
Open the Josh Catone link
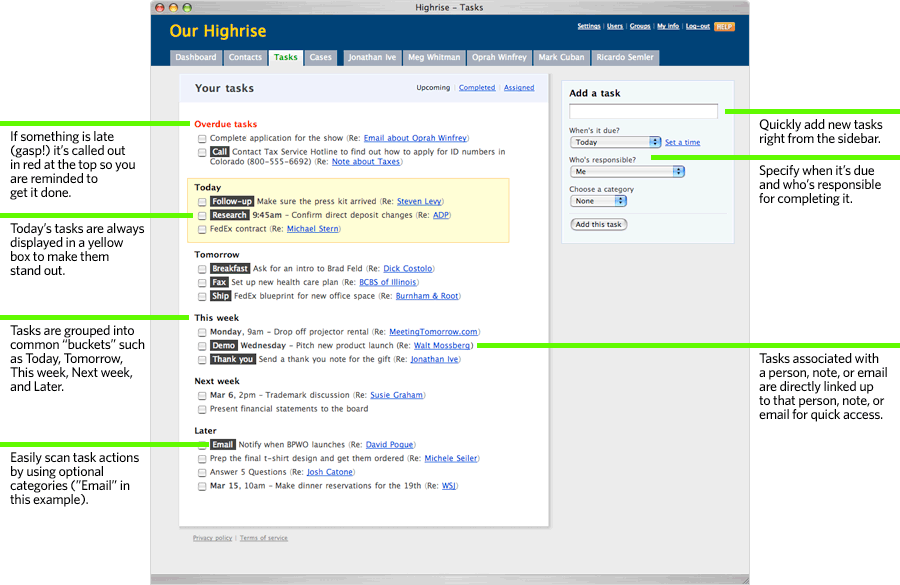coord(329,472)
